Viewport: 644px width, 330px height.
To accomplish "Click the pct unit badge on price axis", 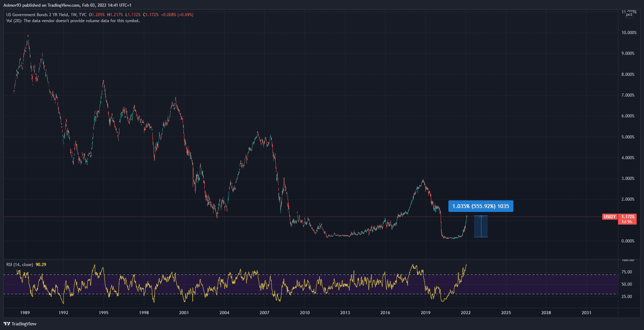I will coord(629,14).
